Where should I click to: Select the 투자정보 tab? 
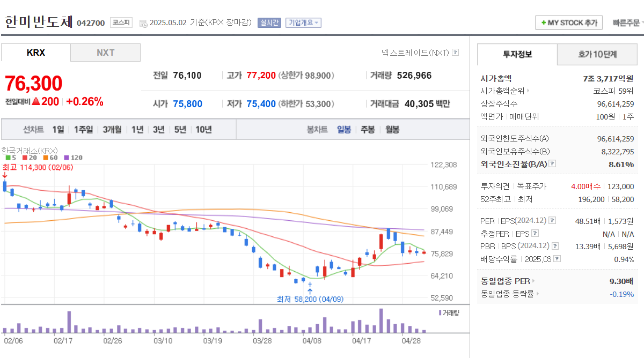tap(517, 54)
